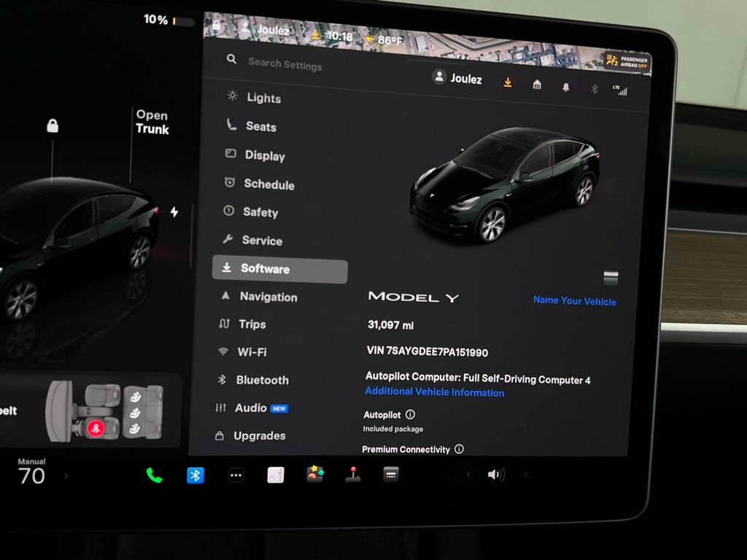Click the Search Settings field

click(285, 64)
